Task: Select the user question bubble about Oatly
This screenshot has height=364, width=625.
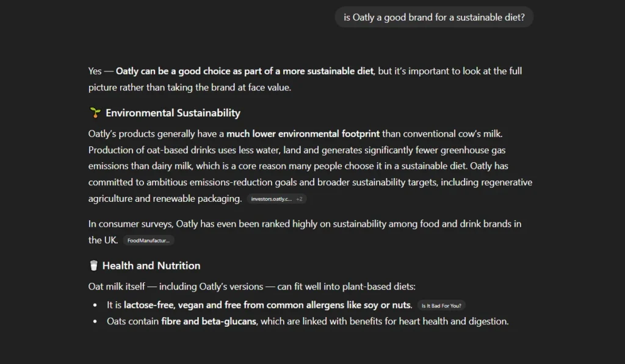Action: (x=434, y=17)
